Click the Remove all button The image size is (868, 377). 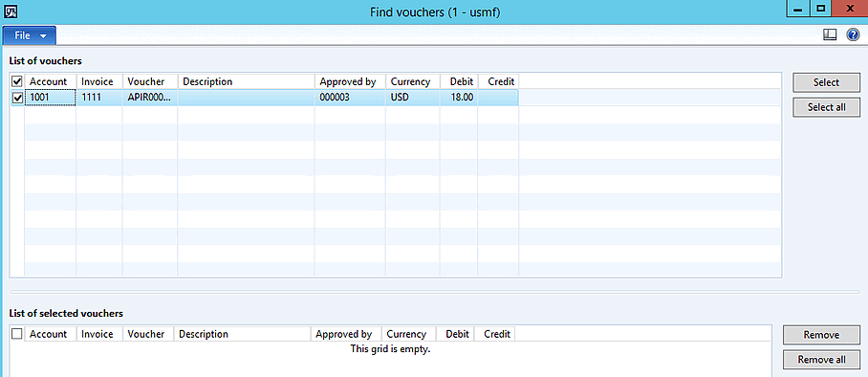click(x=821, y=360)
